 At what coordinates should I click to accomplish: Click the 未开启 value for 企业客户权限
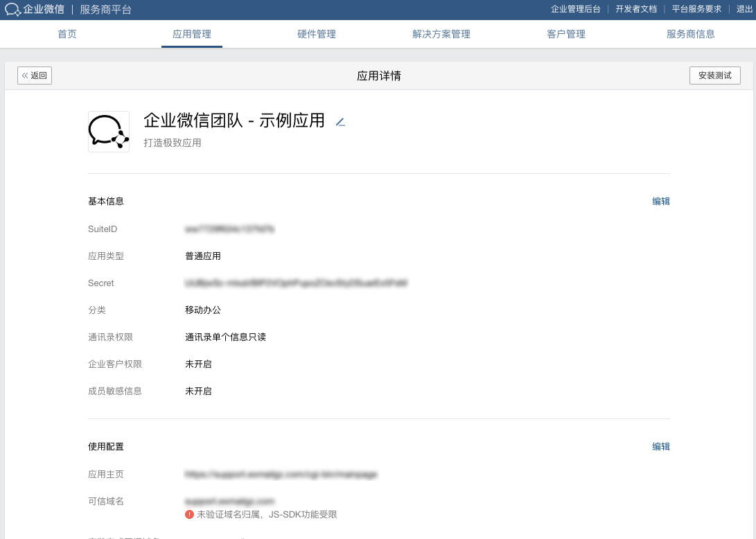click(199, 364)
